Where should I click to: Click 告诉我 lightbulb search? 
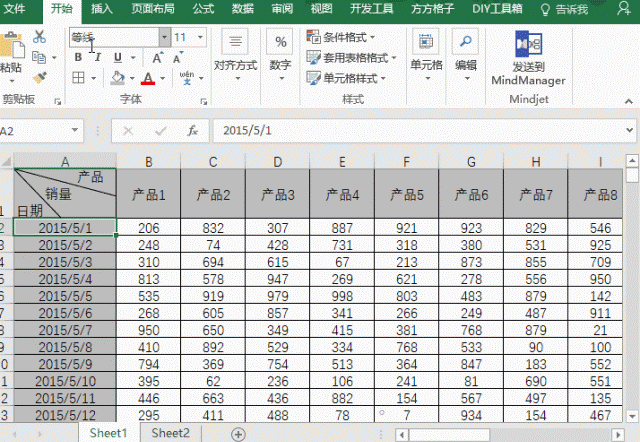click(564, 9)
